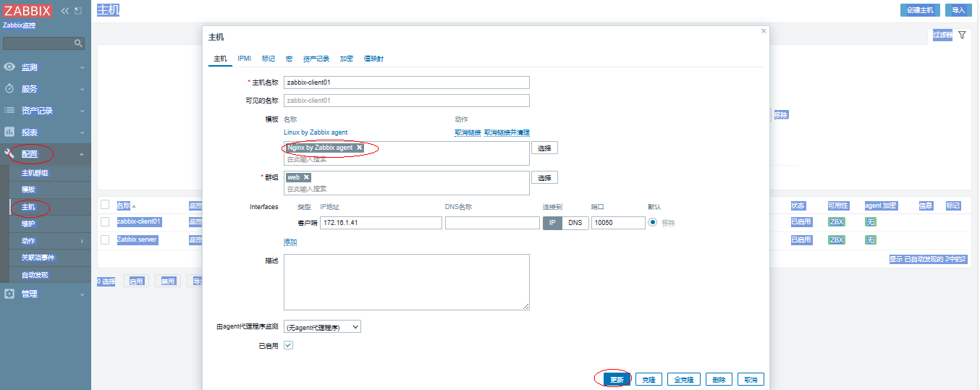Viewport: 980px width, 390px height.
Task: Click the sidebar hide/kiosk icon next to the logo
Action: [78, 11]
